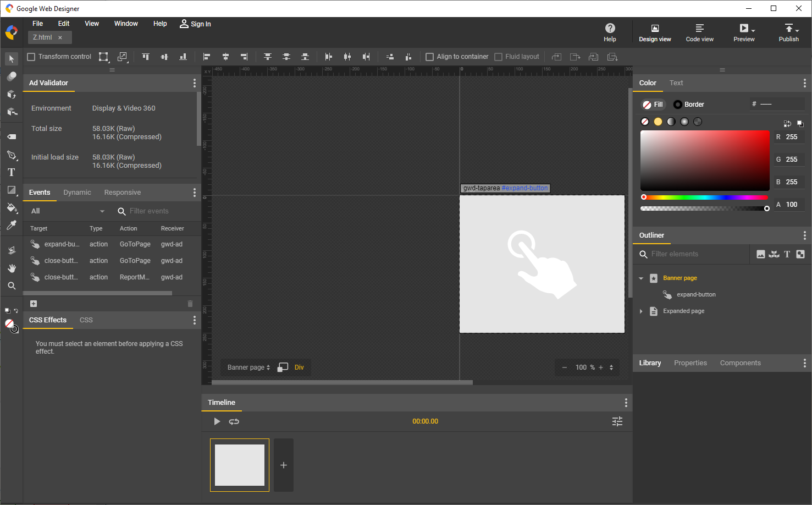Open Events panel options menu
The width and height of the screenshot is (812, 505).
[194, 193]
